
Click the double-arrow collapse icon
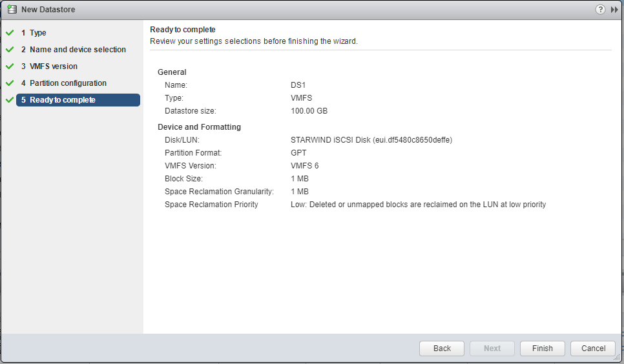click(x=614, y=10)
